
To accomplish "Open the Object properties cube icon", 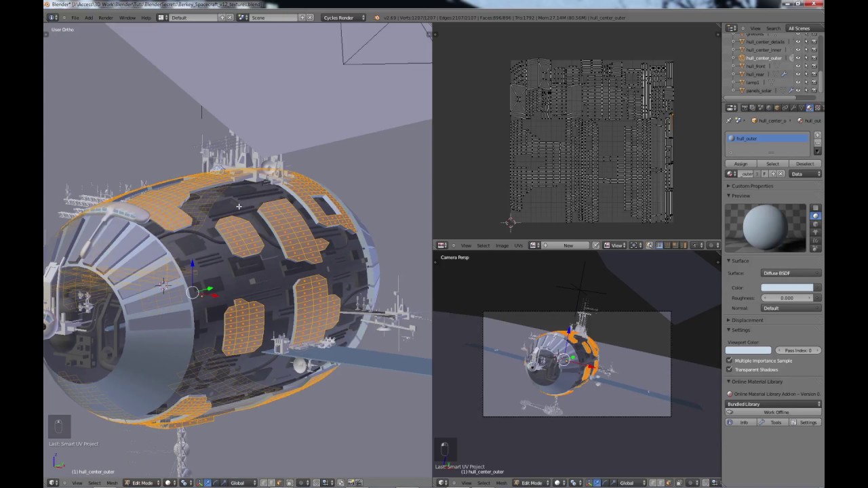I will (x=777, y=107).
